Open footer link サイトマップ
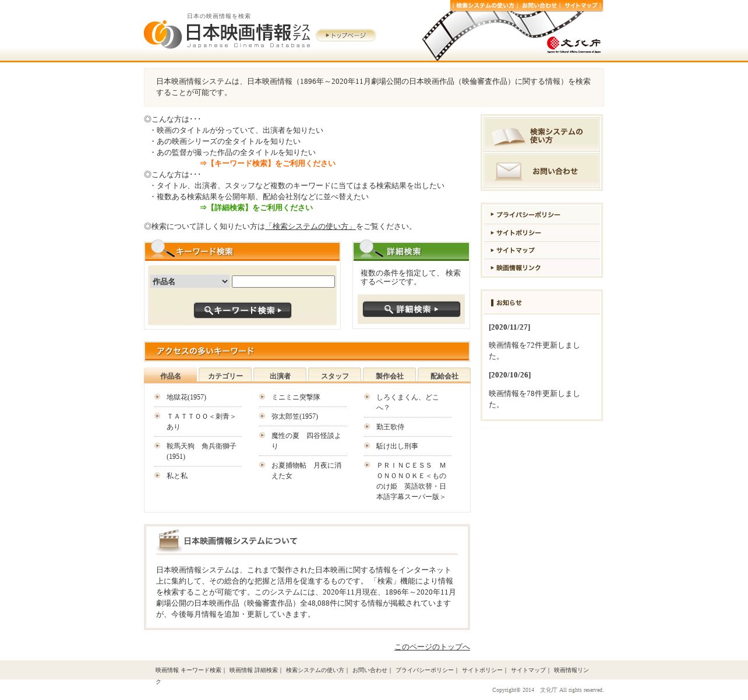 [528, 670]
